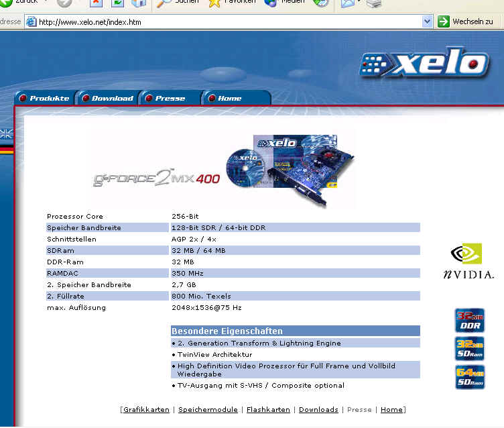Click the Mail envelope toolbar icon
The image size is (504, 428).
pos(347,3)
